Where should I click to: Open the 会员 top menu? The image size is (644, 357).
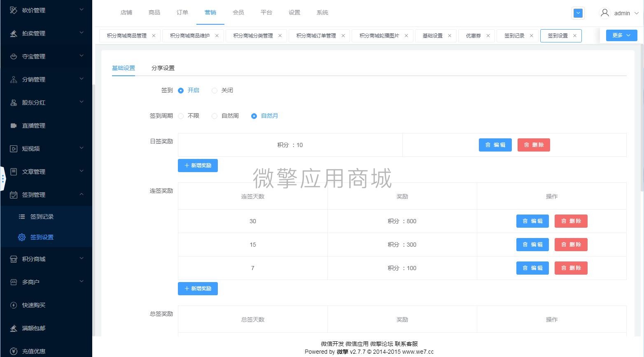[238, 12]
